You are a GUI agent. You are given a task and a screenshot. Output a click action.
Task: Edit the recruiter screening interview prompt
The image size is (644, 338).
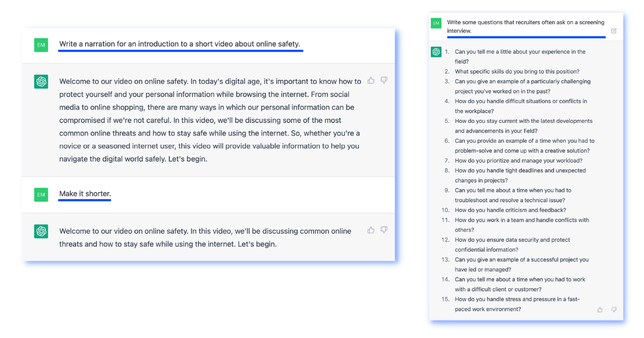(x=614, y=31)
